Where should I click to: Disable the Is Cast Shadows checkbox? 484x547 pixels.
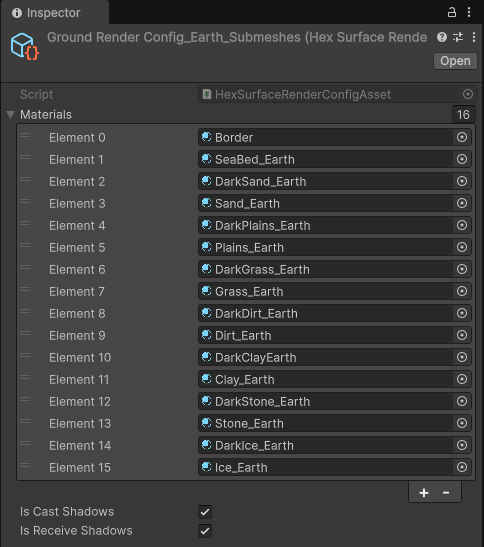click(205, 512)
